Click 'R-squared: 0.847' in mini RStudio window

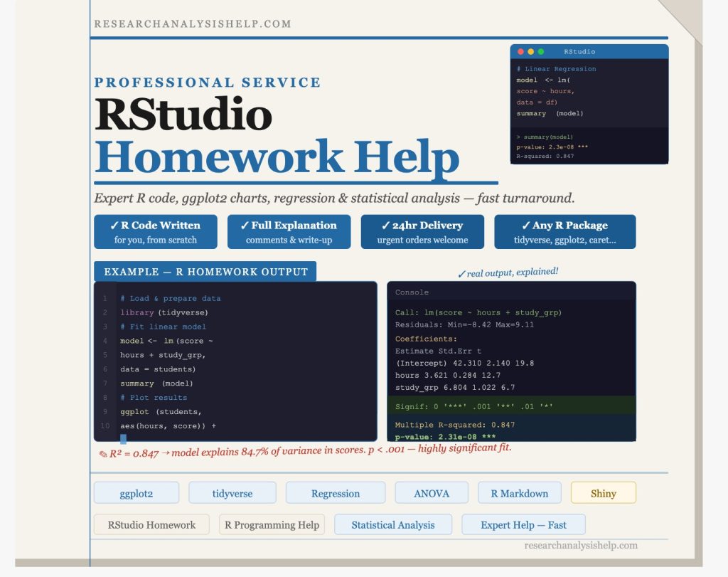pyautogui.click(x=545, y=156)
